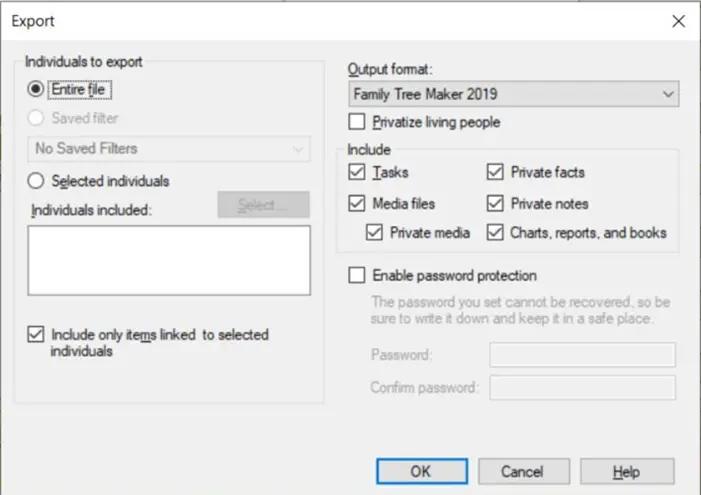
Task: Toggle the Private notes checkbox
Action: click(x=495, y=203)
